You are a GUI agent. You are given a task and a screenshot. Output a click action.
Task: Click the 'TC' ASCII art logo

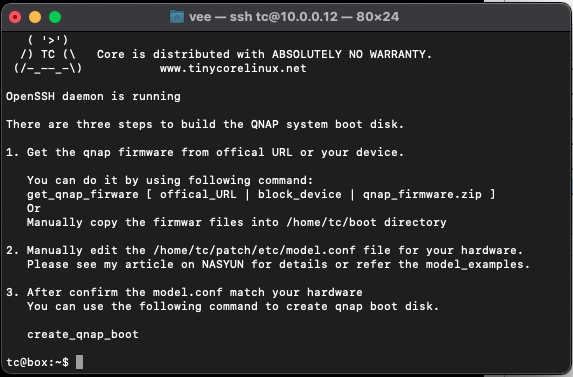point(48,54)
